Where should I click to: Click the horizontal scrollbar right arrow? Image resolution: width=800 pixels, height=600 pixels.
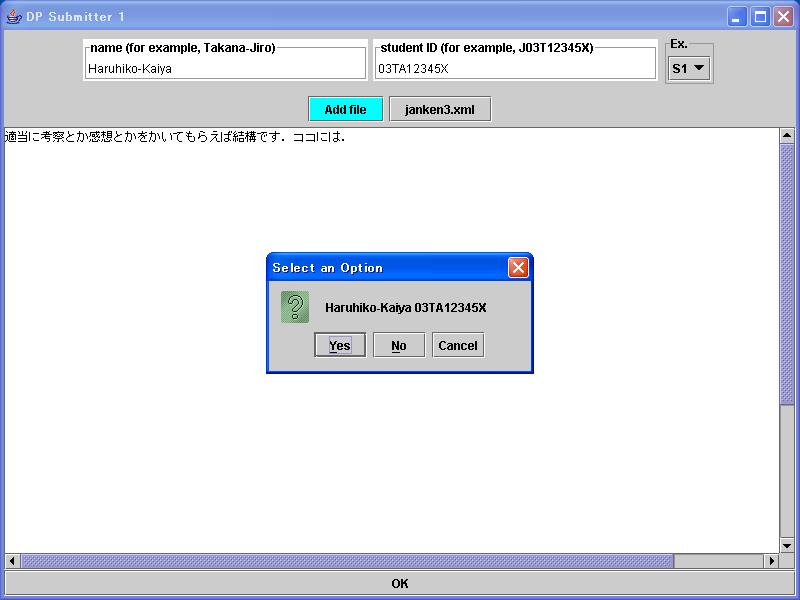[771, 561]
